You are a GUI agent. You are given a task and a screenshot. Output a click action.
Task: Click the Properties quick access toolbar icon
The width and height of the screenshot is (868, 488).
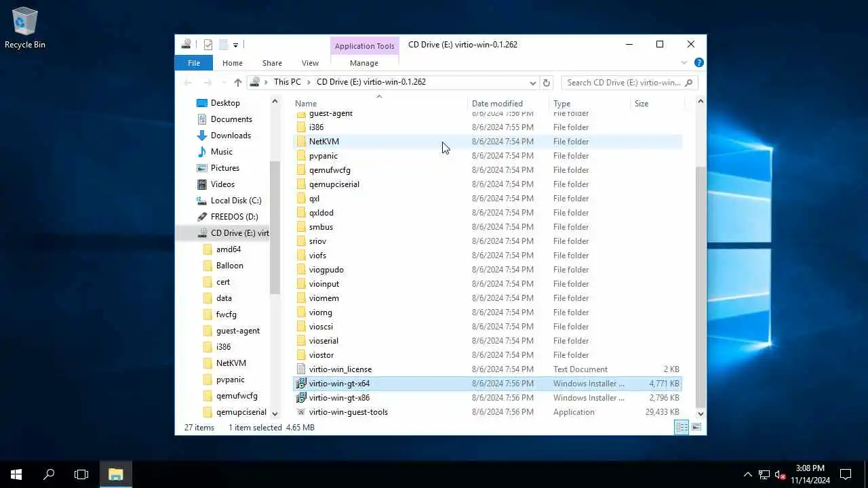pyautogui.click(x=208, y=45)
